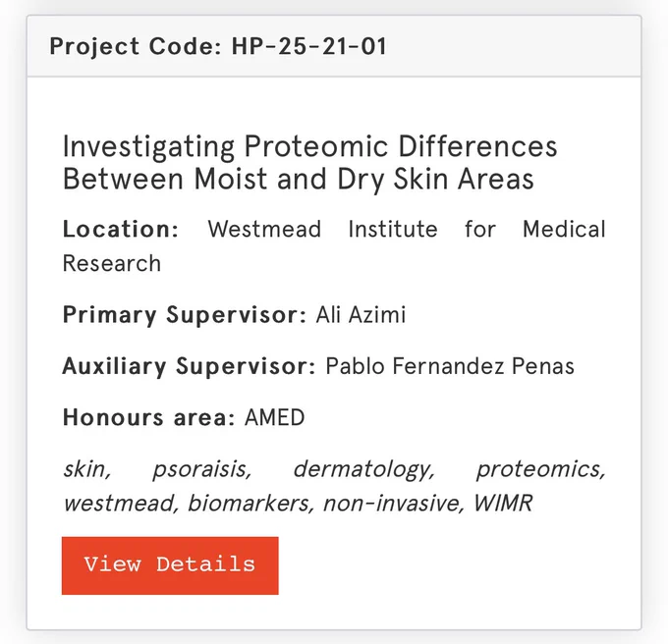Image resolution: width=668 pixels, height=644 pixels.
Task: Select the Project Code HP-25-21-01 header
Action: (x=218, y=46)
